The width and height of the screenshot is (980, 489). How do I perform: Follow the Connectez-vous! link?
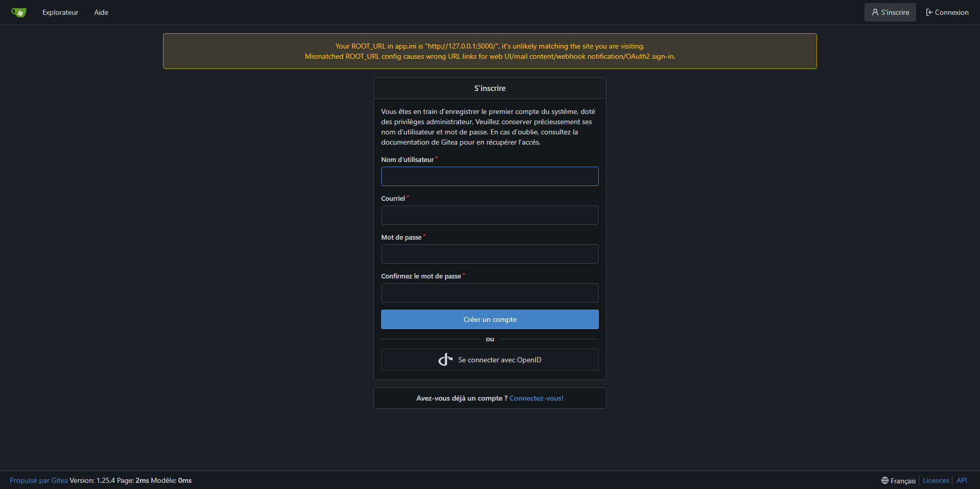click(536, 398)
